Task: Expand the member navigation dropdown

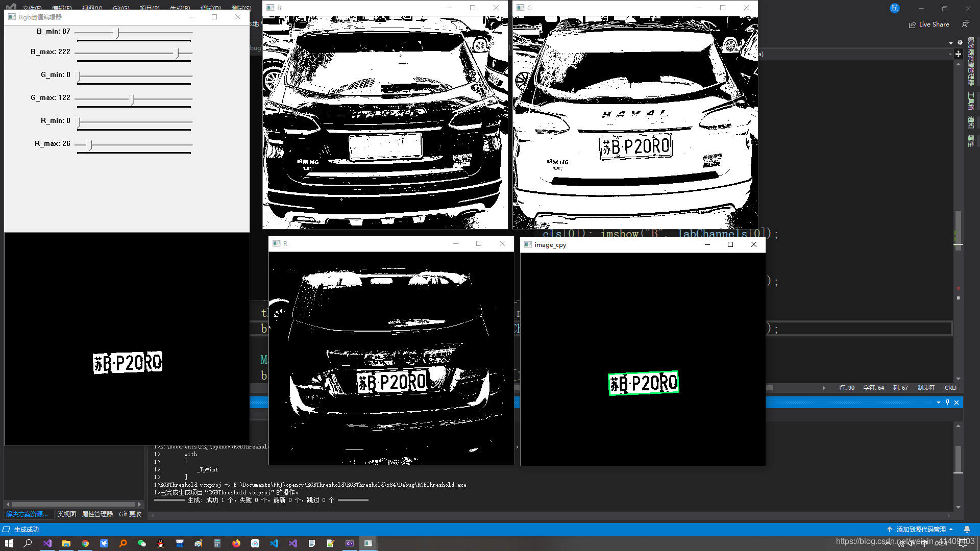Action: click(950, 54)
